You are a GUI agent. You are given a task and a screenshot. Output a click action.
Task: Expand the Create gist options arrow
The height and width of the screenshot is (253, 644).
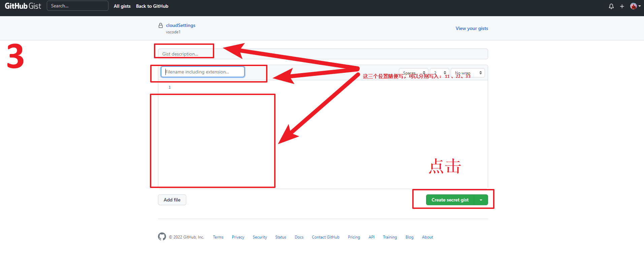[481, 200]
